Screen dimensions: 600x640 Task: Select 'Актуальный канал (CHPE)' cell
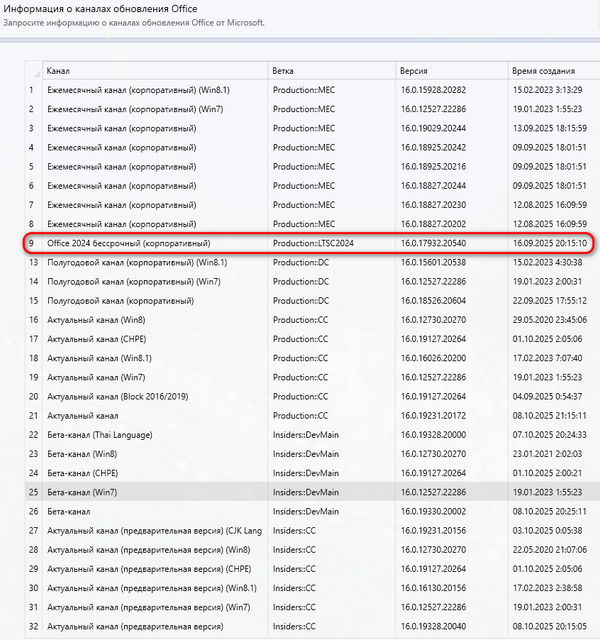click(x=155, y=339)
